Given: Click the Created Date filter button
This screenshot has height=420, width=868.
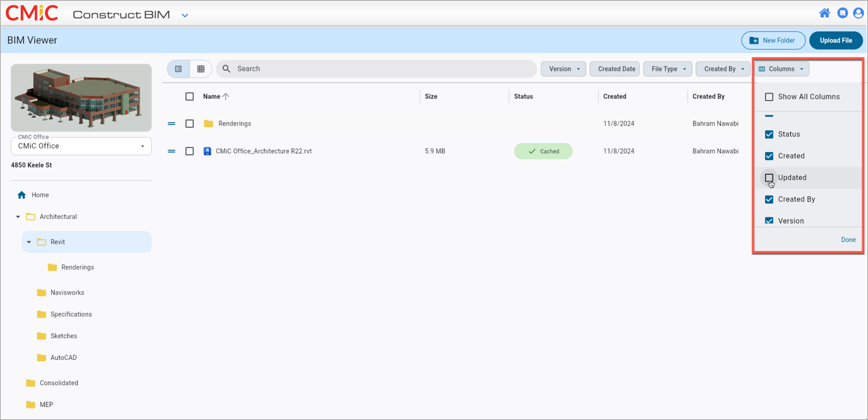Looking at the screenshot, I should pyautogui.click(x=615, y=69).
